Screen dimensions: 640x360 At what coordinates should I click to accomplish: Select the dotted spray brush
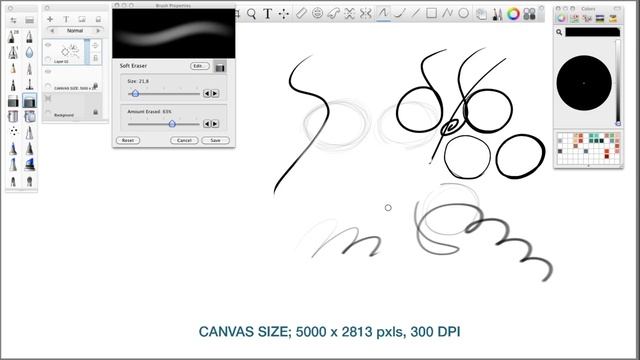pos(13,131)
